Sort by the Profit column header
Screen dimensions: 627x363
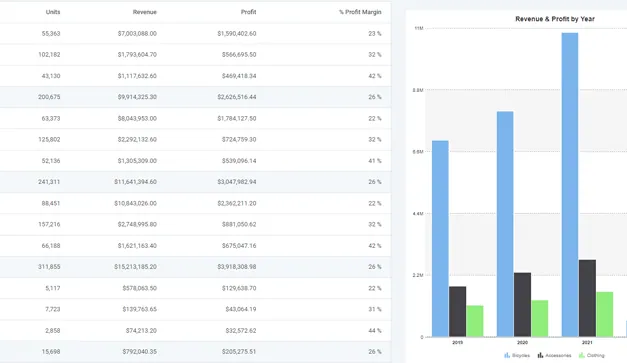click(x=248, y=12)
